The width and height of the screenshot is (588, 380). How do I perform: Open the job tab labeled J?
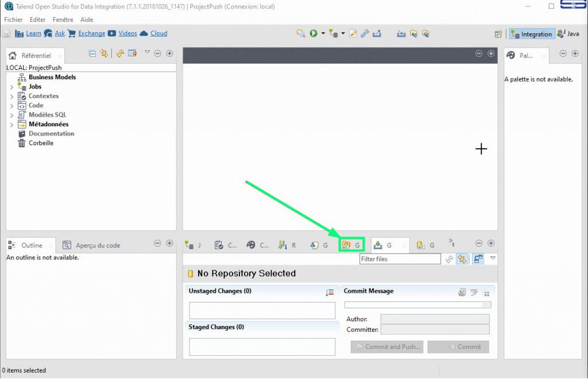193,245
